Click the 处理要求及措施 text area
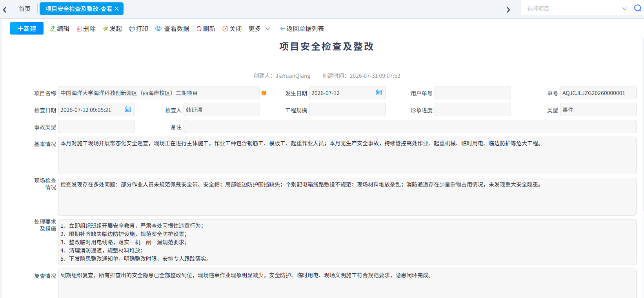Screen dimensions: 644x298 (347, 242)
